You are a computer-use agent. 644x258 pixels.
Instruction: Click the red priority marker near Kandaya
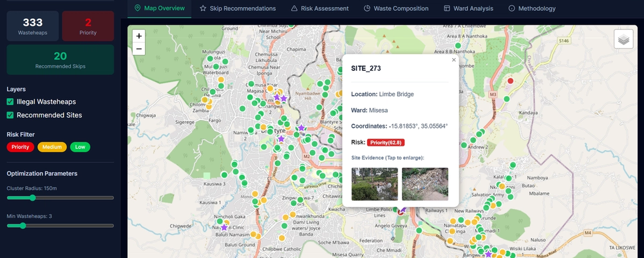point(511,81)
